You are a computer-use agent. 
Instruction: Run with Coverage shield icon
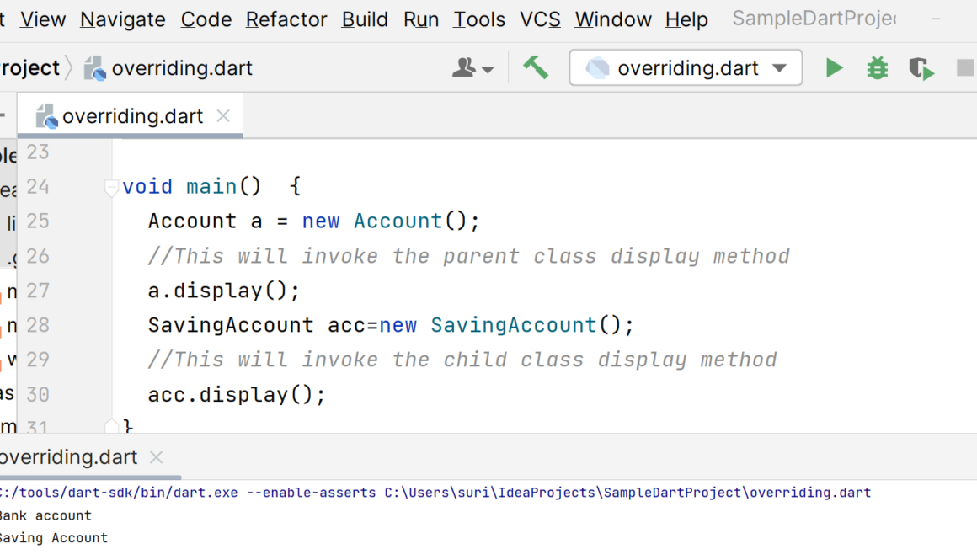921,68
